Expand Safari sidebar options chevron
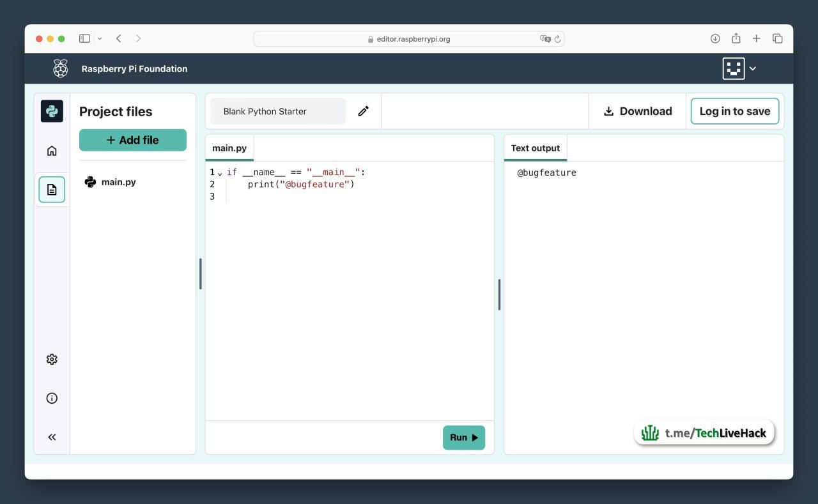This screenshot has height=504, width=818. pyautogui.click(x=100, y=39)
